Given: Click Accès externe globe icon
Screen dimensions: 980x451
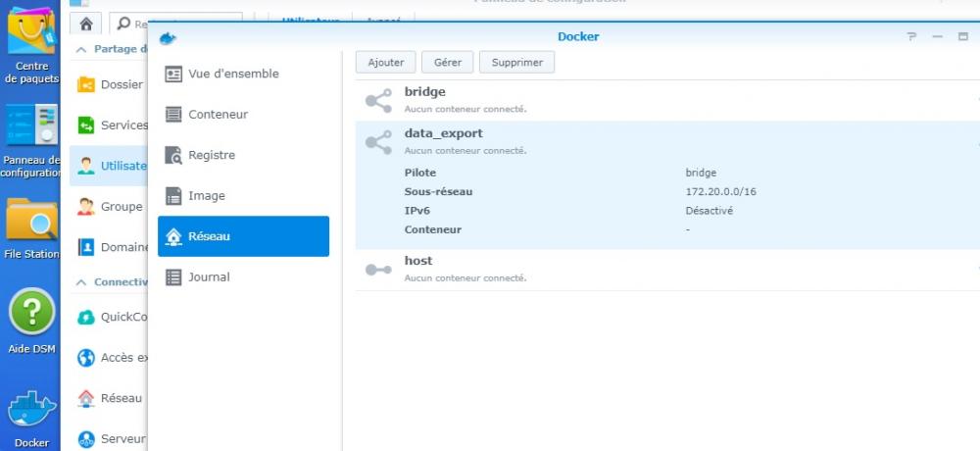Looking at the screenshot, I should [x=85, y=358].
